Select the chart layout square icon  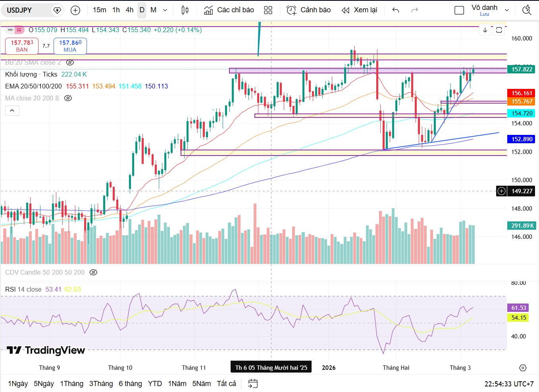coord(459,10)
